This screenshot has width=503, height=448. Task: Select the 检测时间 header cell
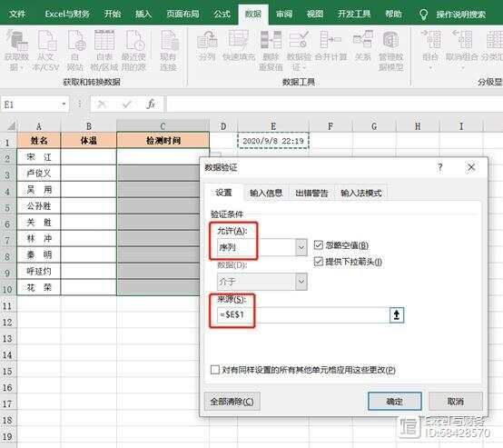tap(163, 140)
